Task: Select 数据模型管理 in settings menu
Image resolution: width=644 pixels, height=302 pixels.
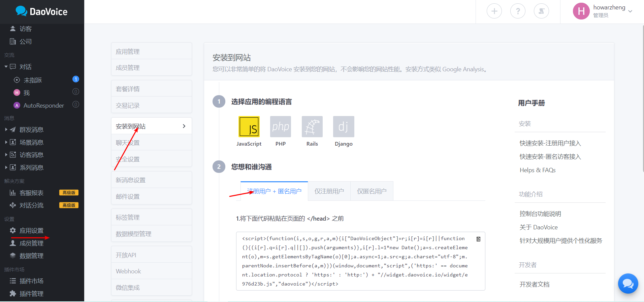Action: (x=152, y=234)
